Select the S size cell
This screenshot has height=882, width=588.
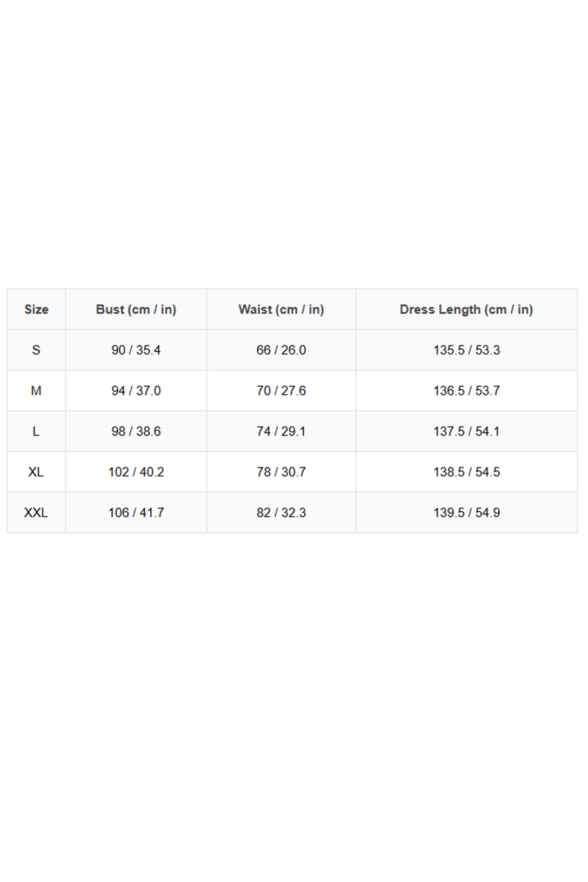point(36,350)
